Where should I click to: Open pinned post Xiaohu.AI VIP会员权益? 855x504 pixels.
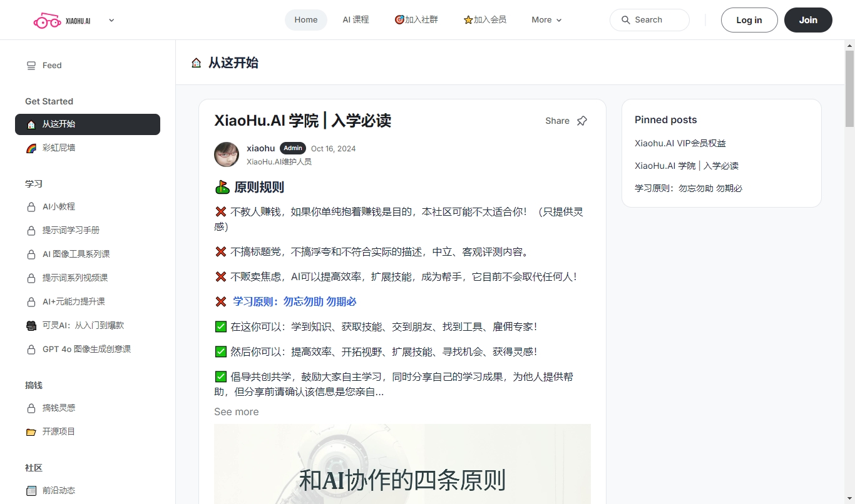[x=680, y=143]
